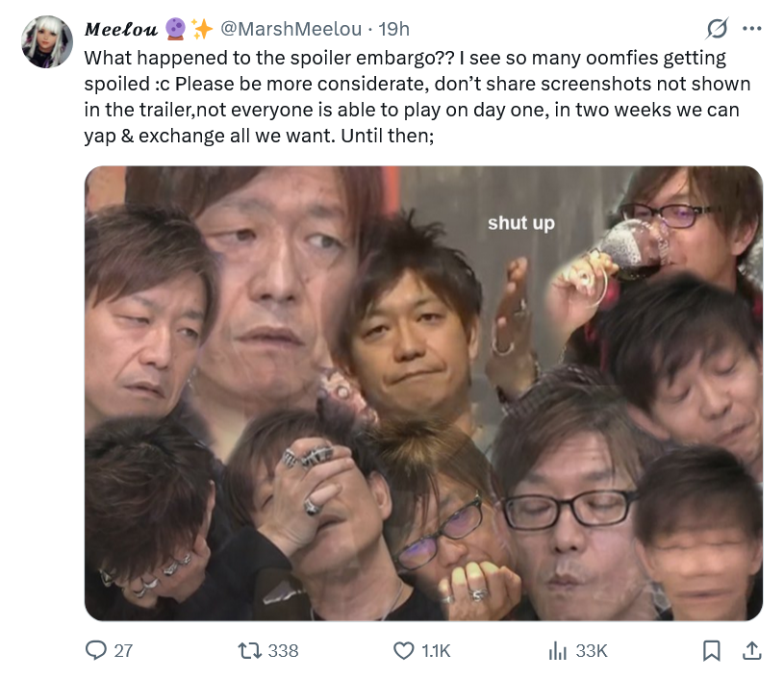Viewport: 784px width, 679px height.
Task: Repost using the retweet arrows icon
Action: coord(249,650)
